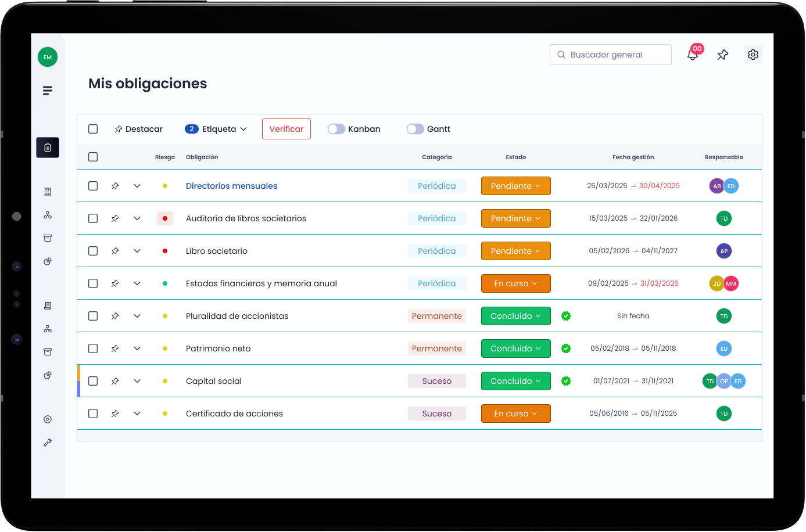This screenshot has height=532, width=806.
Task: Click the Destacar toolbar option
Action: point(138,129)
